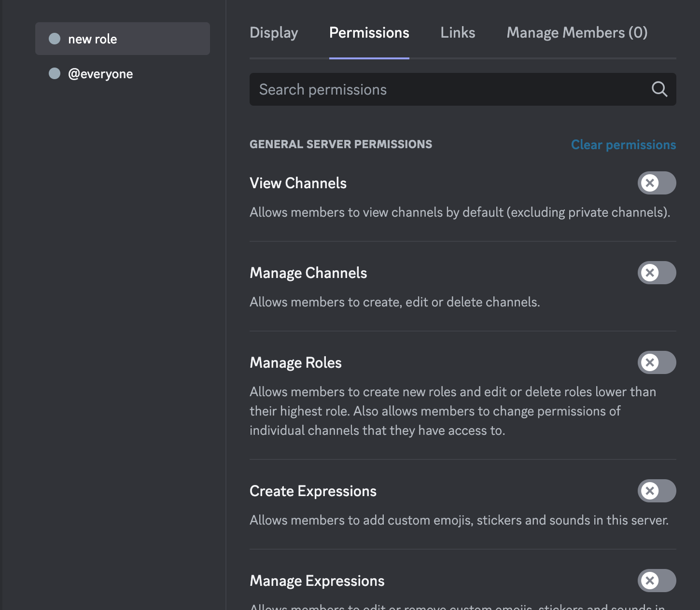700x610 pixels.
Task: Click the color dot next to @everyone
Action: (x=55, y=73)
